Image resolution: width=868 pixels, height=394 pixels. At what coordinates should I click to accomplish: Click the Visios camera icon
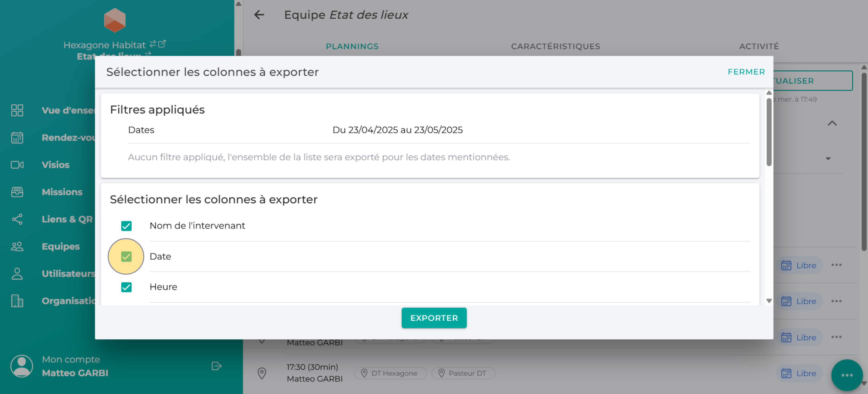click(17, 165)
